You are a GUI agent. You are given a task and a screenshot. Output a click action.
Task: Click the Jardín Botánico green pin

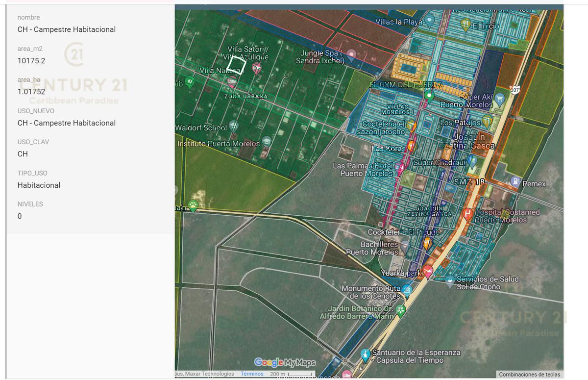401,310
